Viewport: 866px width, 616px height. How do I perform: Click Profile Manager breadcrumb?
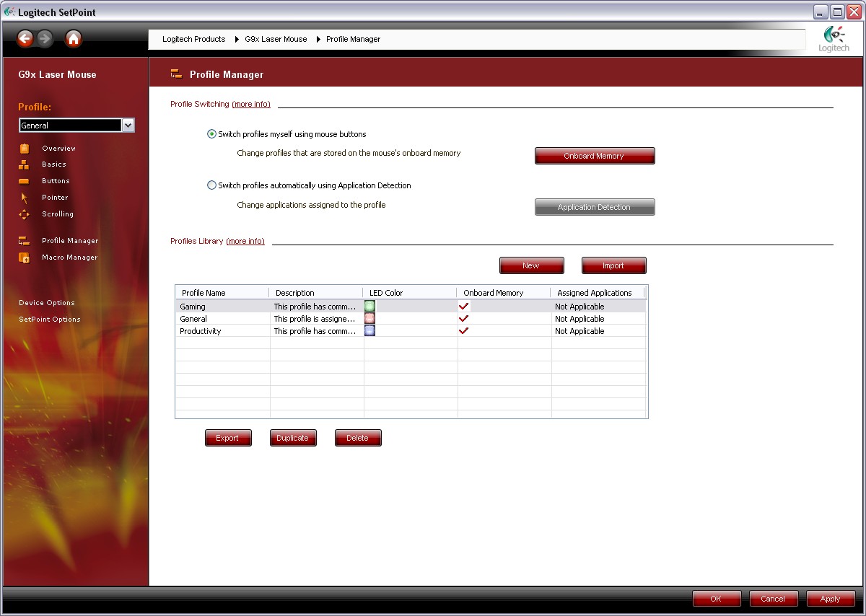[353, 39]
